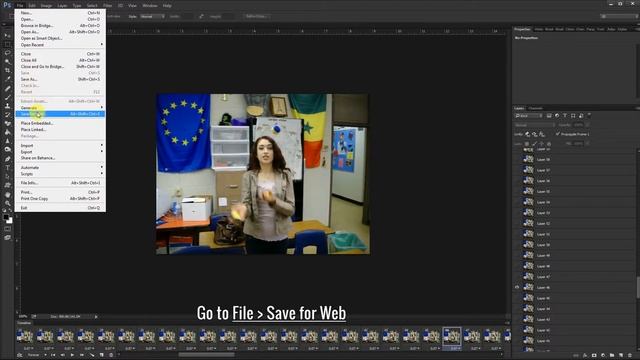The height and width of the screenshot is (360, 640).
Task: Open the Forever looping options dropdown
Action: pyautogui.click(x=36, y=355)
